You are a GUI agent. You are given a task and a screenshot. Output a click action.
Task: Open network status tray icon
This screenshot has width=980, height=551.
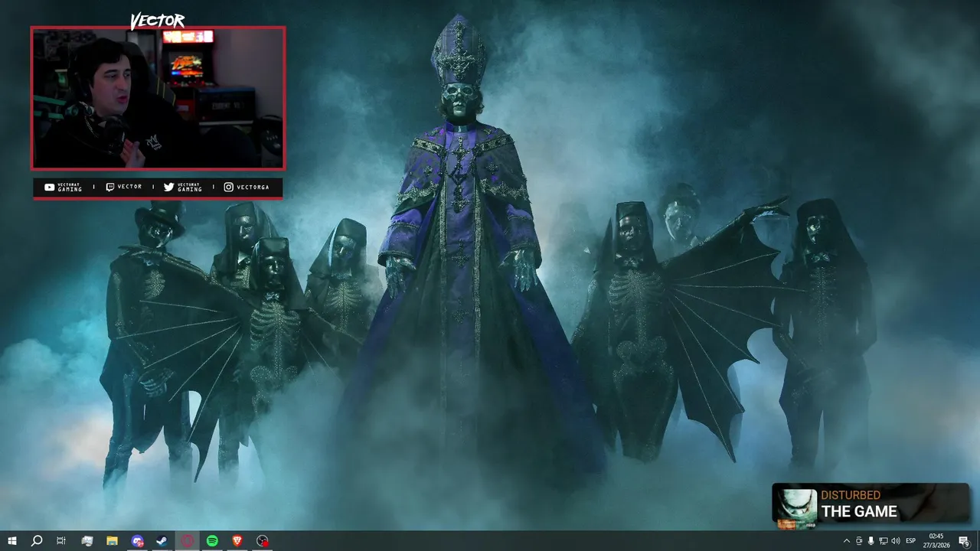884,541
